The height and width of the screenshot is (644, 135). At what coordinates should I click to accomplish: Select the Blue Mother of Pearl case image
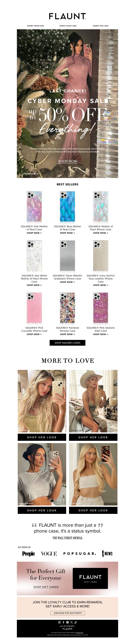pos(67,207)
